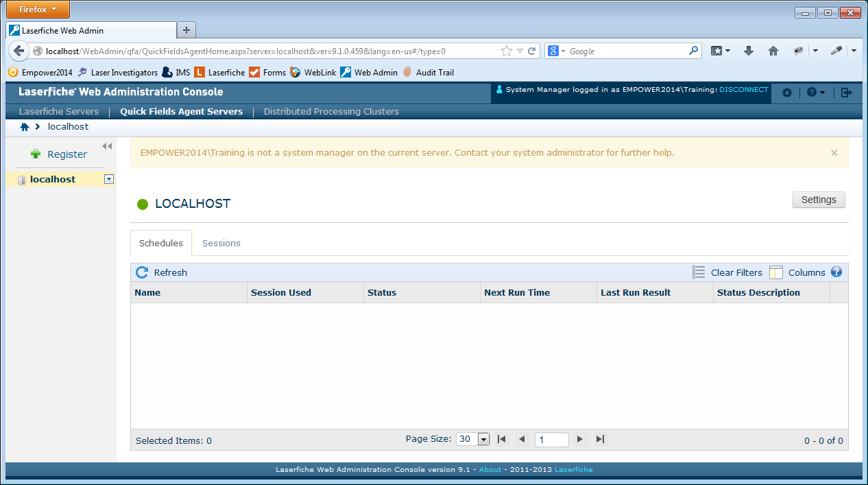This screenshot has height=485, width=868.
Task: Go to previous page of schedule grid
Action: [522, 440]
